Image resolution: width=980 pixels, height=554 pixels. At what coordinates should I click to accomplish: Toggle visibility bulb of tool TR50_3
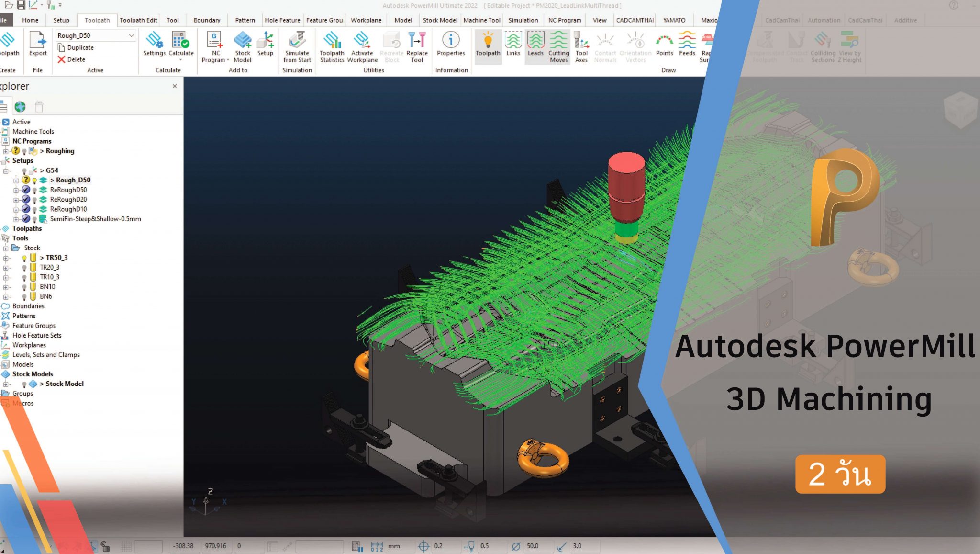coord(25,257)
